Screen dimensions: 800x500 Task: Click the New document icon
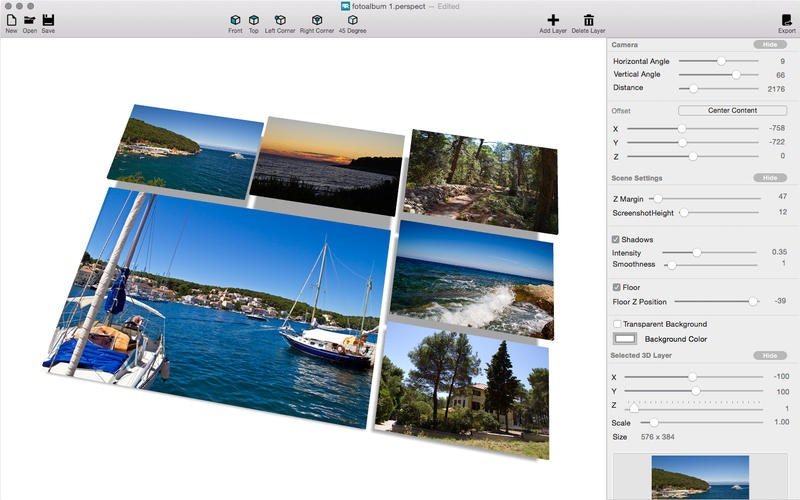(11, 19)
